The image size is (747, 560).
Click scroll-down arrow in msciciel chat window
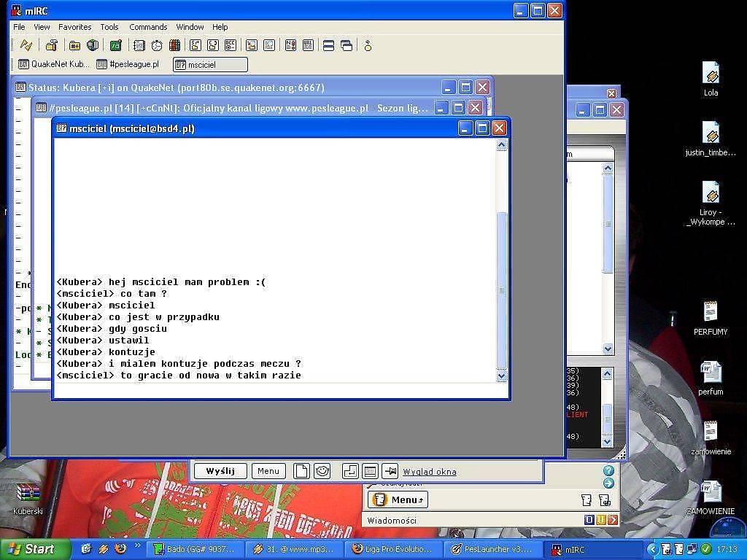pyautogui.click(x=501, y=376)
